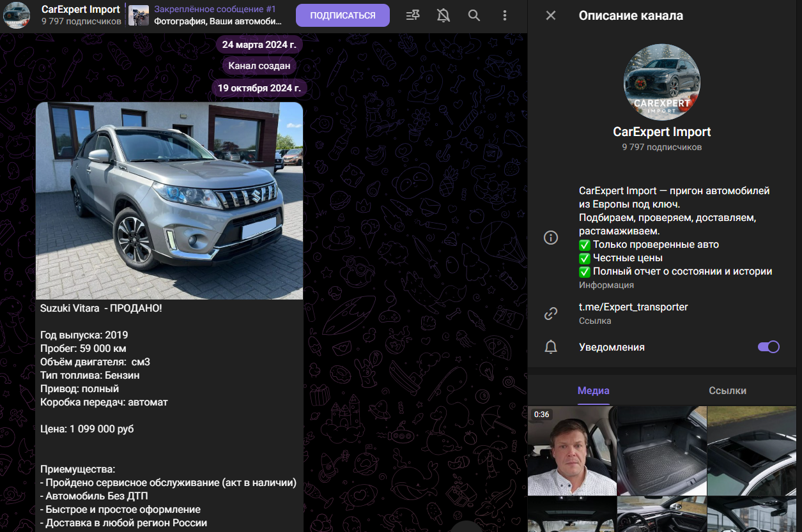Screen dimensions: 802x532
Task: Click the Доставка в любой регион России line
Action: point(124,522)
